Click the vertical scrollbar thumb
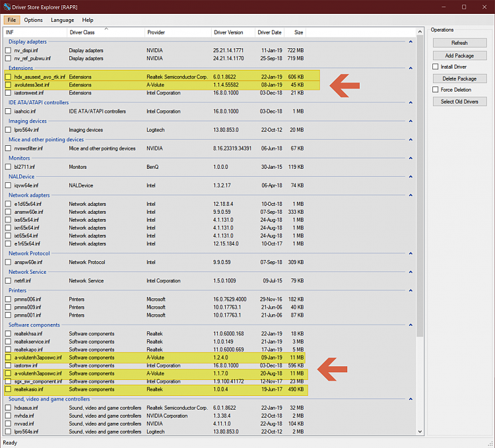The height and width of the screenshot is (448, 495). click(420, 186)
